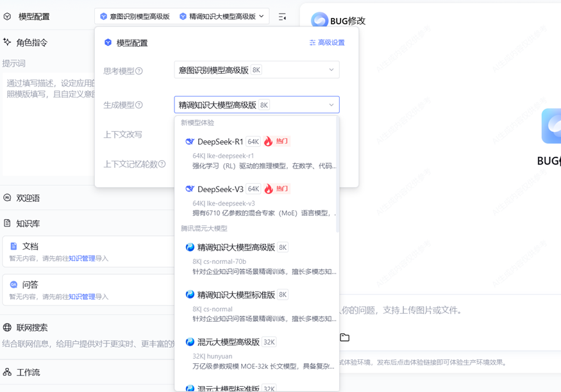561x392 pixels.
Task: Click the 文档 file icon
Action: tap(13, 246)
